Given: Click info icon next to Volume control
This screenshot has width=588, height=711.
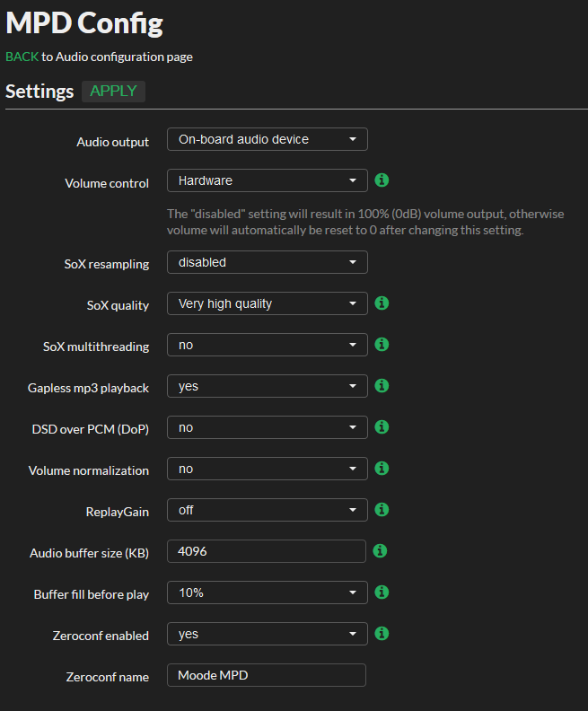Looking at the screenshot, I should point(382,180).
